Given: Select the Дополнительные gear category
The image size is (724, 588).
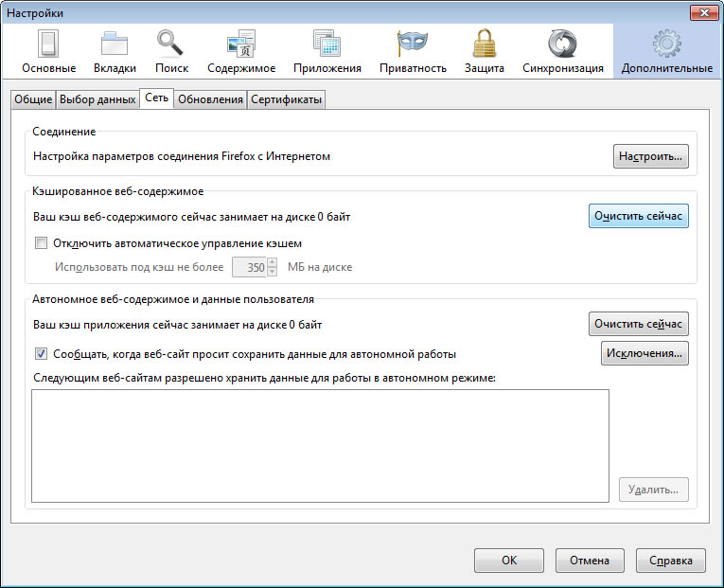Looking at the screenshot, I should point(667,52).
